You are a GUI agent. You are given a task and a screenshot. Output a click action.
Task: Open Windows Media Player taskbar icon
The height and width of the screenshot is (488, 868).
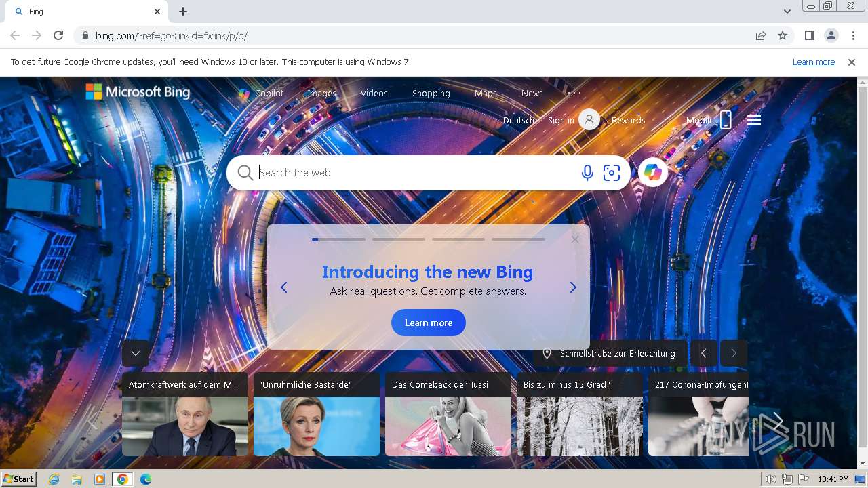100,479
